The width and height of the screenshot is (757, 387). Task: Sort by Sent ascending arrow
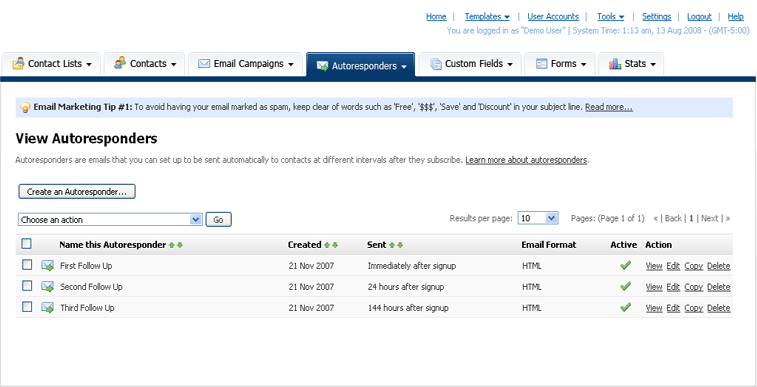392,245
